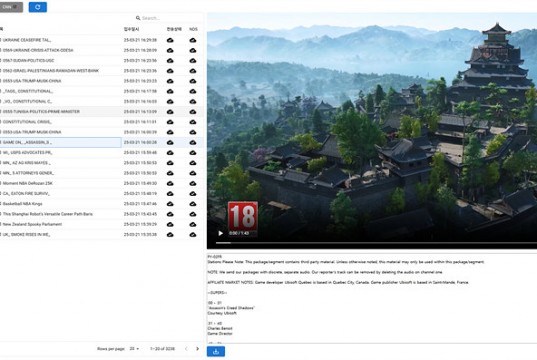Click the 25-03-21 16:29:38 timestamp cell
The image size is (537, 360).
(140, 40)
